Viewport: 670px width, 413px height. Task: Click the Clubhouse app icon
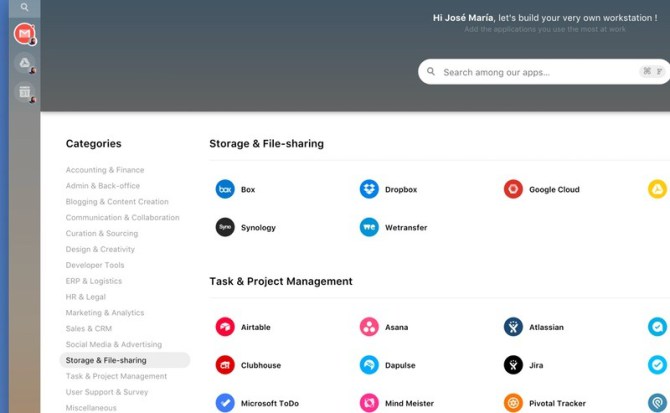click(x=225, y=365)
